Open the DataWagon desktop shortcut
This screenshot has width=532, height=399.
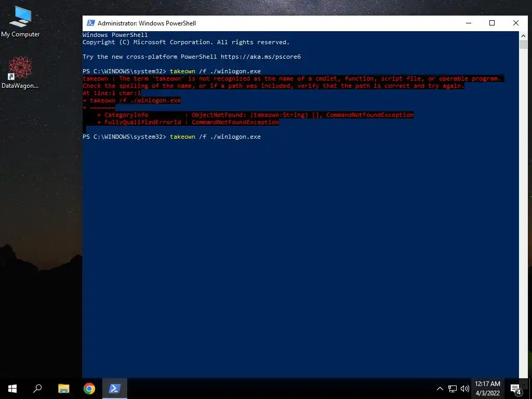(x=20, y=72)
